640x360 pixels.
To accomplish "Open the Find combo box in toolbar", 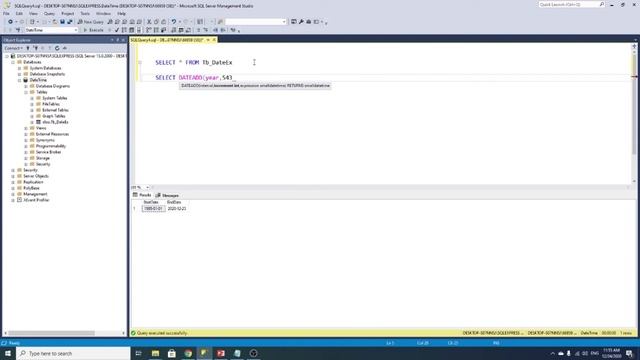I will pyautogui.click(x=256, y=22).
